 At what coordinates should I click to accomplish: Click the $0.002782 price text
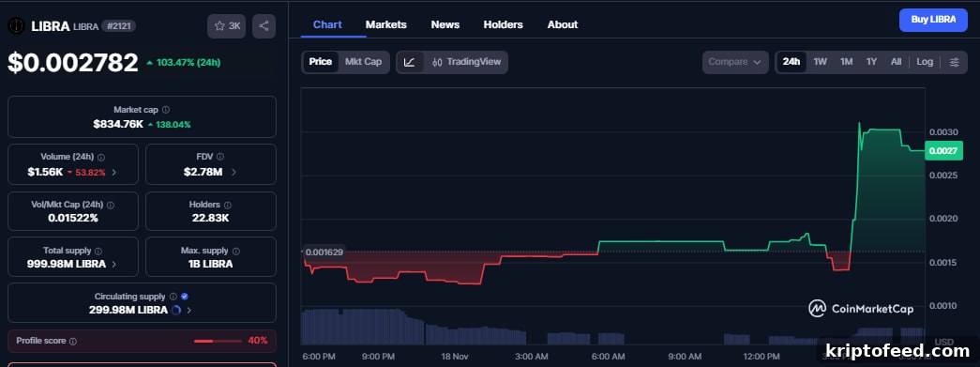pyautogui.click(x=72, y=63)
